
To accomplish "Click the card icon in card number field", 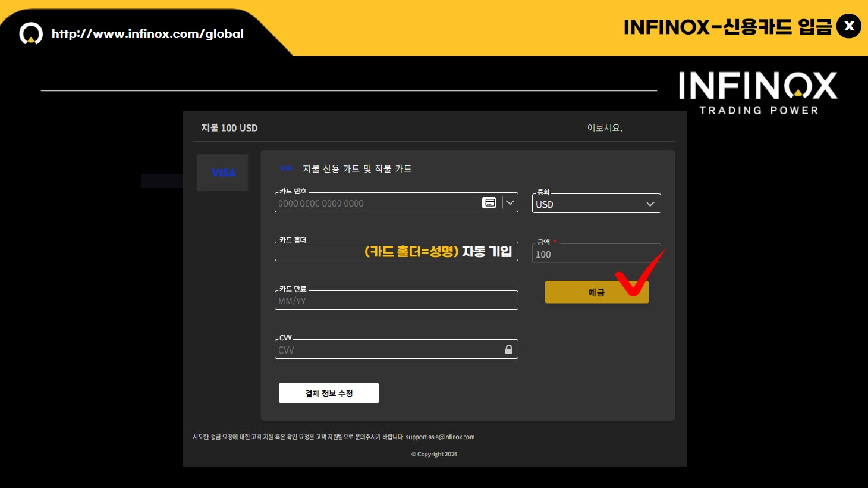I will coord(489,203).
